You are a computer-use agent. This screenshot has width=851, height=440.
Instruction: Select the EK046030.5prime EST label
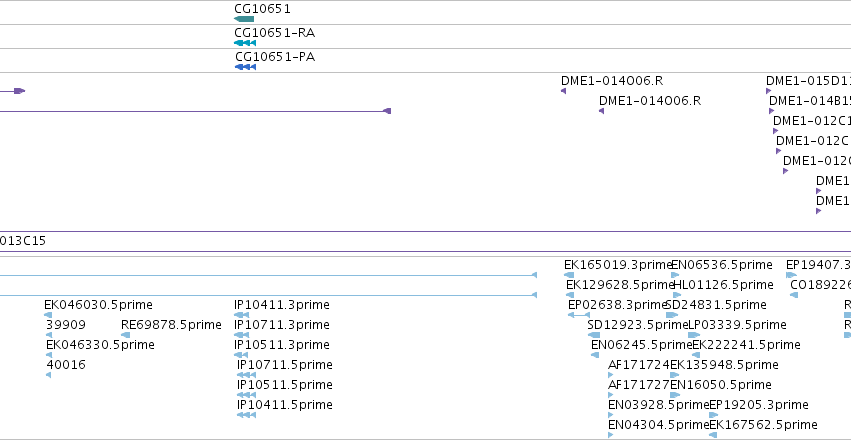pyautogui.click(x=98, y=305)
